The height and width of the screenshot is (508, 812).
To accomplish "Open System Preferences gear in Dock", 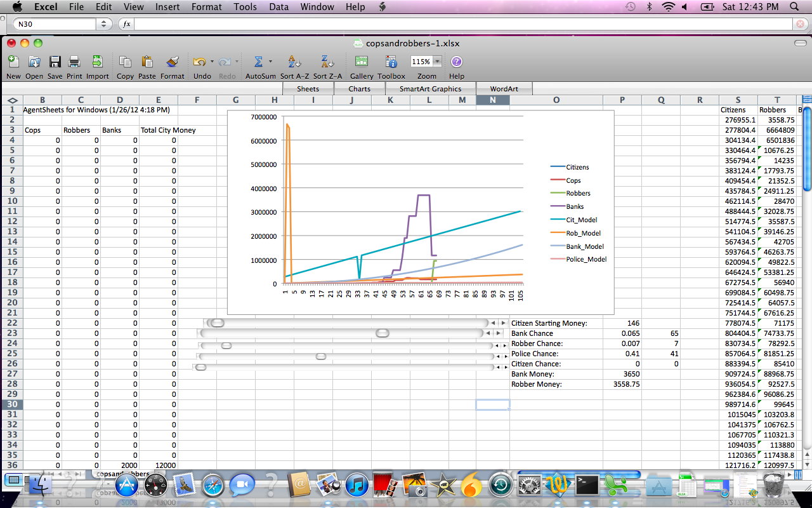I will 529,486.
